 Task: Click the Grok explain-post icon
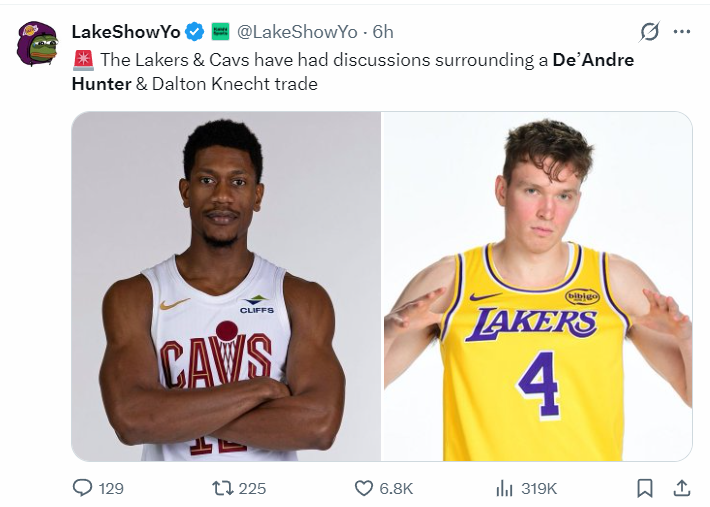(x=649, y=32)
